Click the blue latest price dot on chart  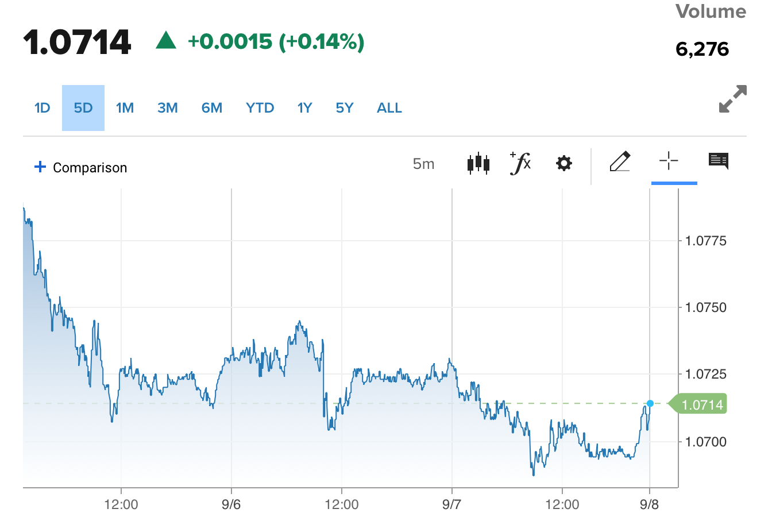pos(650,403)
